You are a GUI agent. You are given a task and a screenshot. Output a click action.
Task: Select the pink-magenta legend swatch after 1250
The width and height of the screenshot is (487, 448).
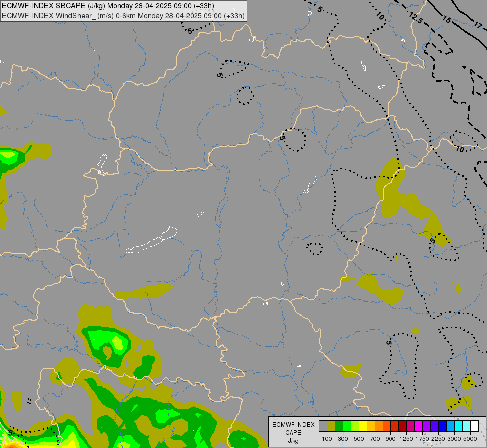[410, 426]
